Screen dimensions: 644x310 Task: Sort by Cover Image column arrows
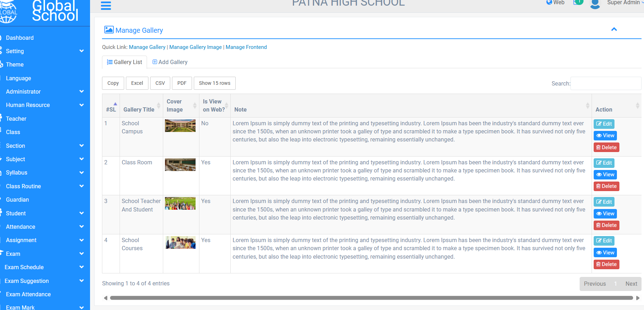coord(195,106)
